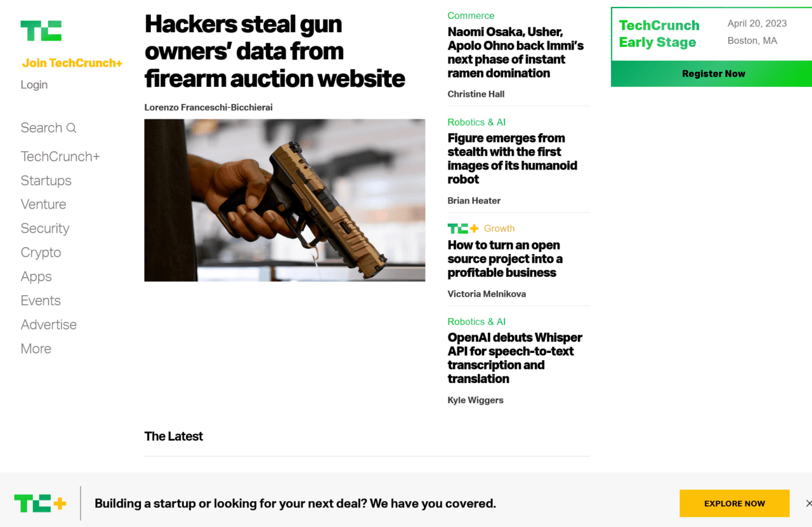Click the Login link
This screenshot has height=527, width=812.
(34, 84)
